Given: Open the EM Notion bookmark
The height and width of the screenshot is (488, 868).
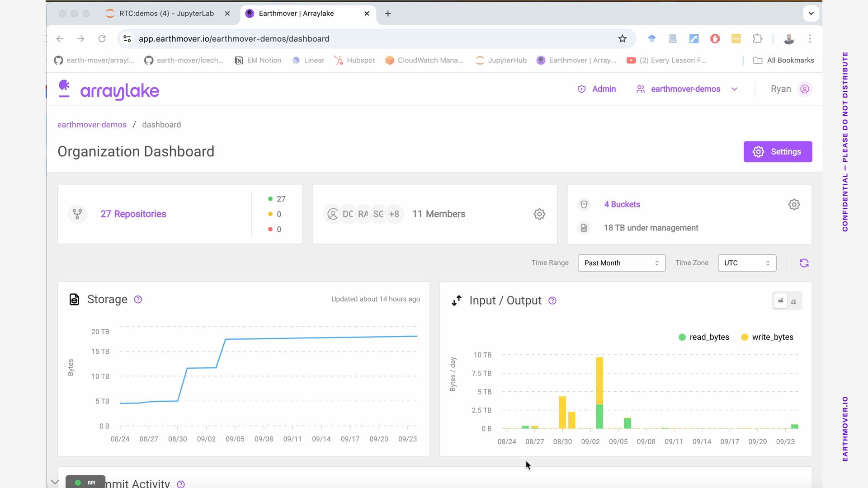Looking at the screenshot, I should pos(258,61).
